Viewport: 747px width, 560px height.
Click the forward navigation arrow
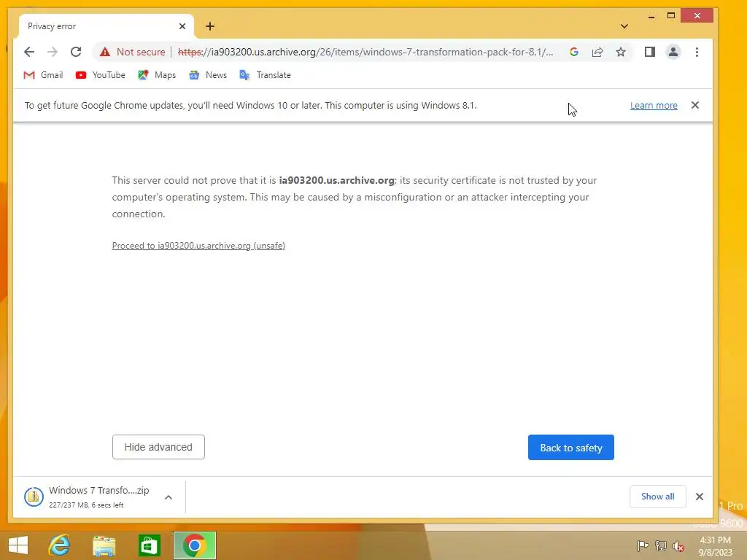pos(53,52)
